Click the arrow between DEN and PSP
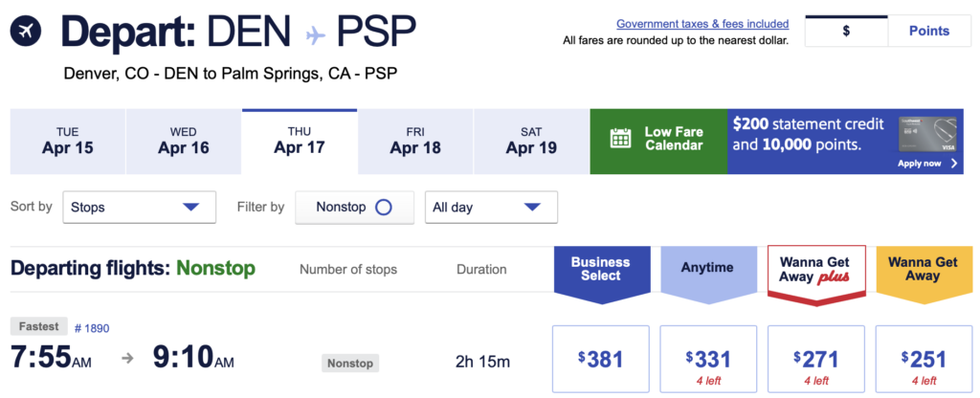 [317, 34]
